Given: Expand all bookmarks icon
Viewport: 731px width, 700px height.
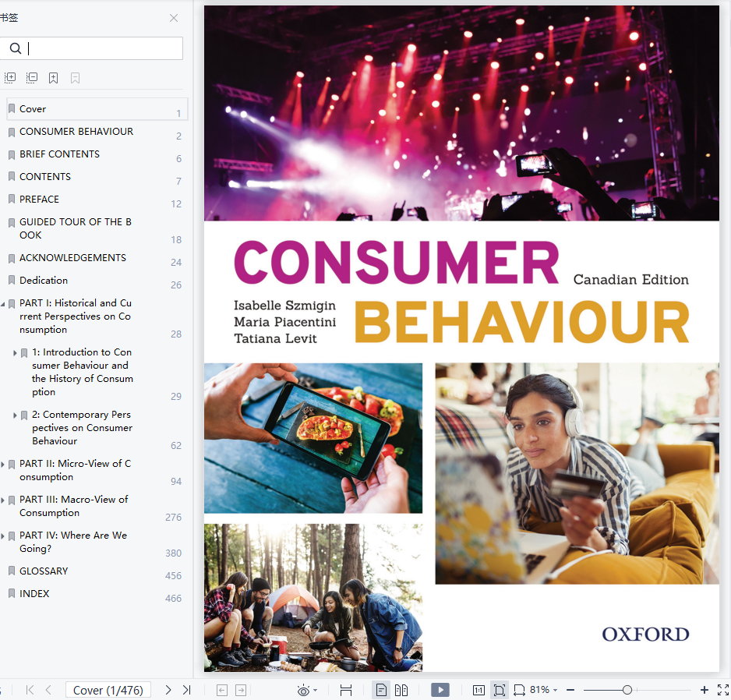Looking at the screenshot, I should (10, 78).
